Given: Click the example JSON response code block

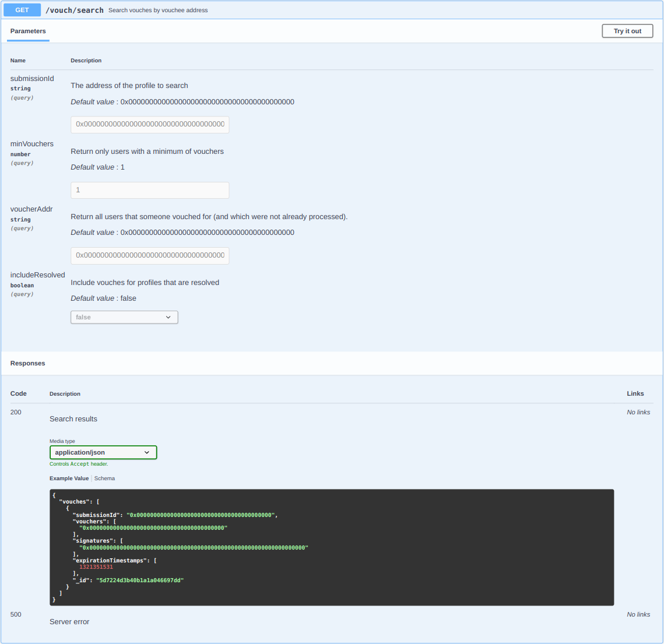Looking at the screenshot, I should click(x=332, y=547).
